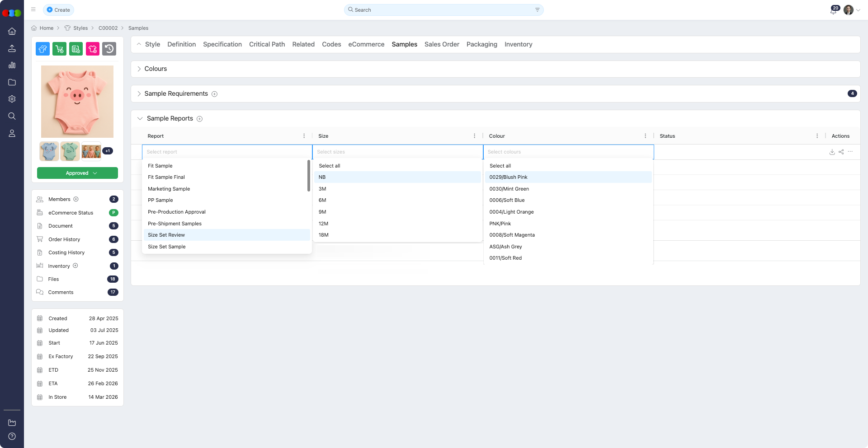
Task: Click the add Sample Reports plus icon
Action: click(x=199, y=119)
